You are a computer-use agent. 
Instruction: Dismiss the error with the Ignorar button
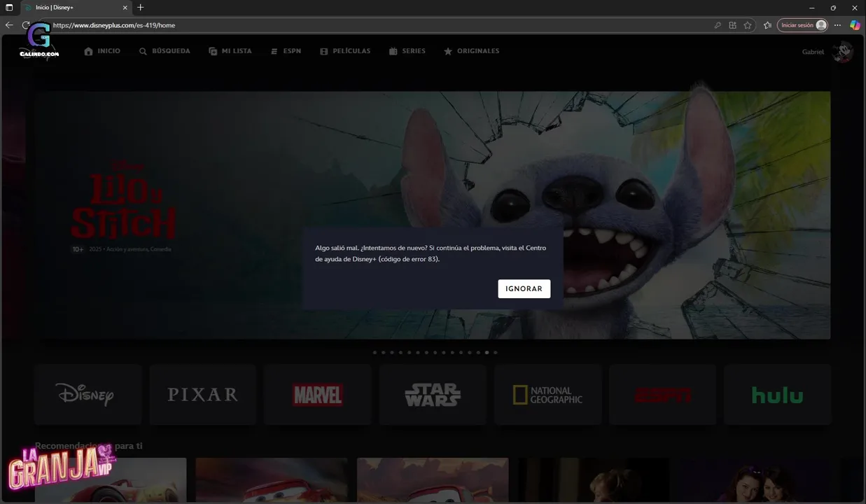click(x=524, y=288)
